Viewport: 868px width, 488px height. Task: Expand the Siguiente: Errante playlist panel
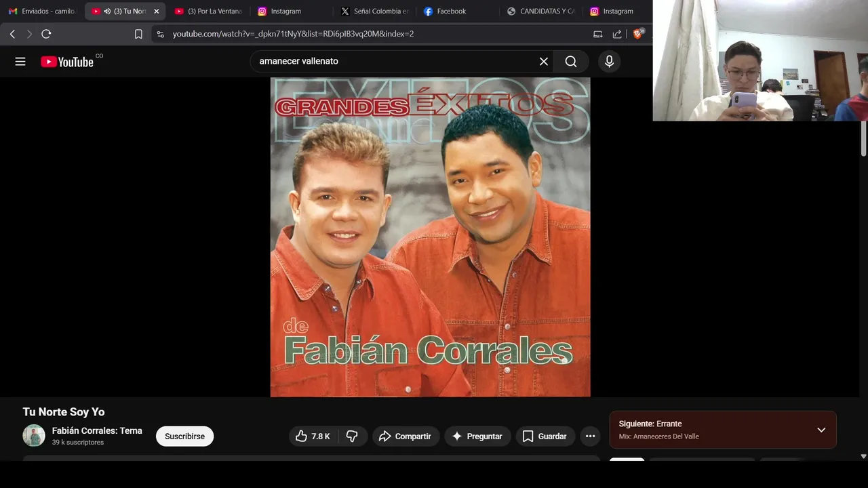coord(821,430)
